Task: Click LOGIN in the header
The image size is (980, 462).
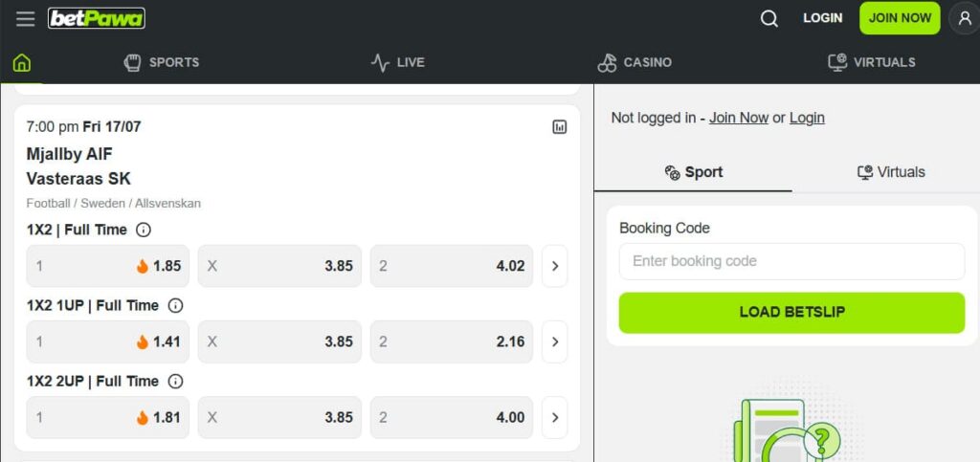Action: (x=822, y=18)
